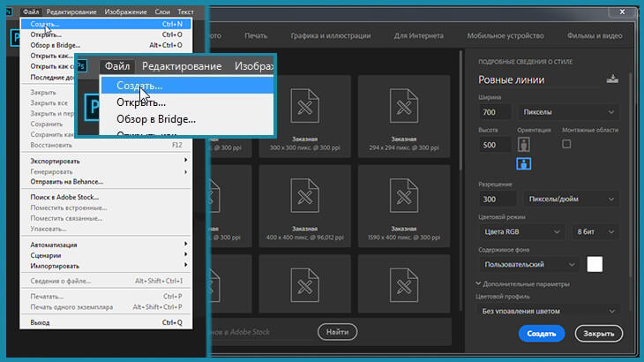Screen dimensions: 644x362
Task: Switch to the Для Интернета tab
Action: click(418, 35)
